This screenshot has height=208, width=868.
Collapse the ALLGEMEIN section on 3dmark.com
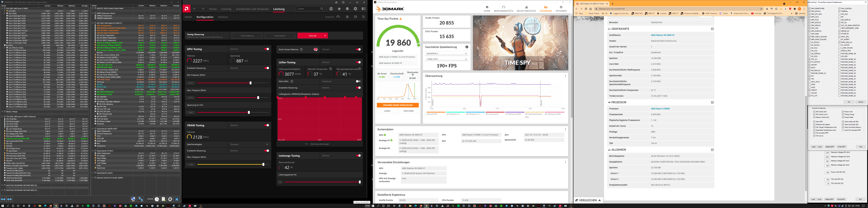712,150
